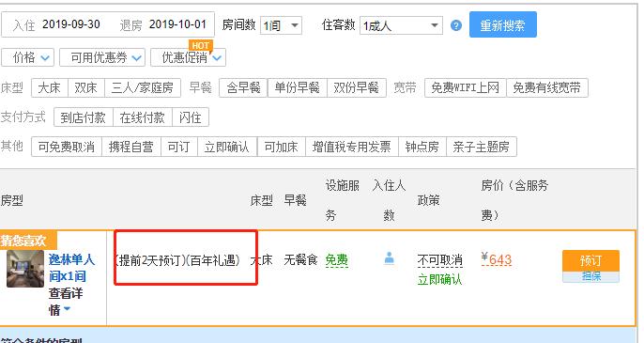
Task: Click the 重新搜索 button
Action: 503,24
